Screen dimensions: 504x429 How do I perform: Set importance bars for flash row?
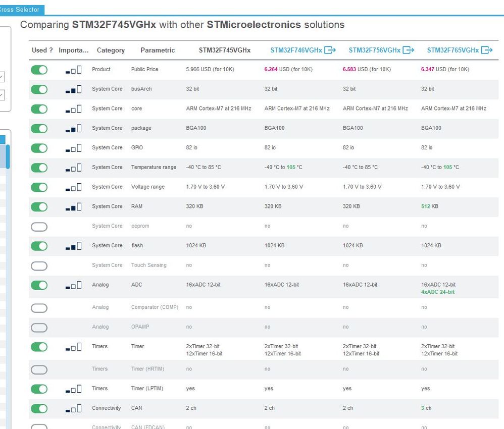pyautogui.click(x=73, y=246)
